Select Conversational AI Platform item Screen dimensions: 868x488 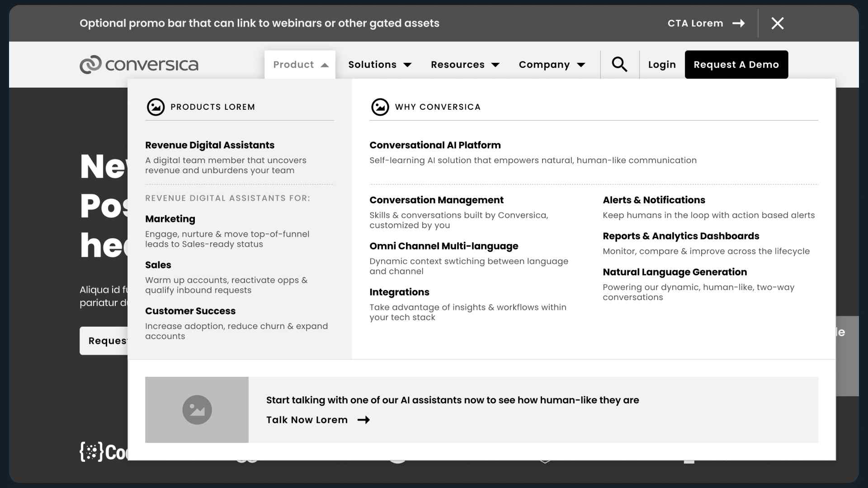point(435,145)
